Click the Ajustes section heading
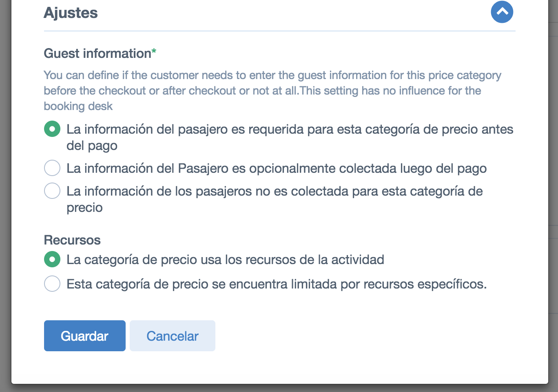 (71, 13)
